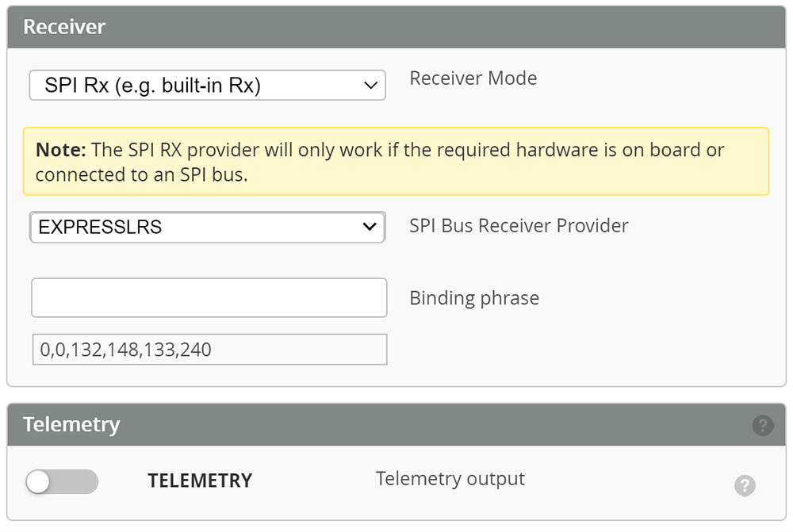Click the 'Binding phrase' label text
The width and height of the screenshot is (793, 532).
click(473, 298)
